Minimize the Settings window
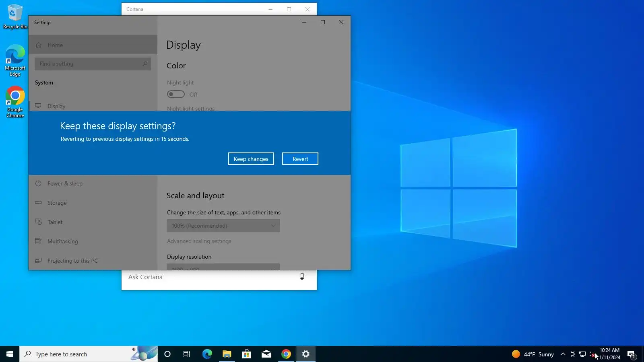This screenshot has width=644, height=362. (x=304, y=22)
